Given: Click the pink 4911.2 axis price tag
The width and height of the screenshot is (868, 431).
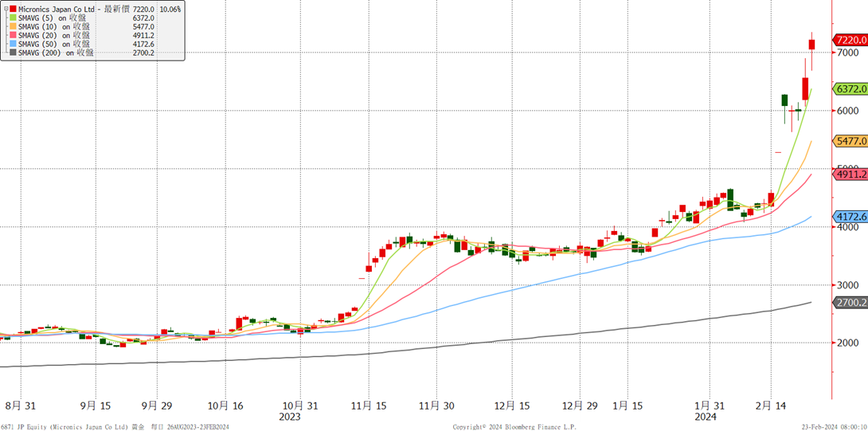Looking at the screenshot, I should pos(850,174).
